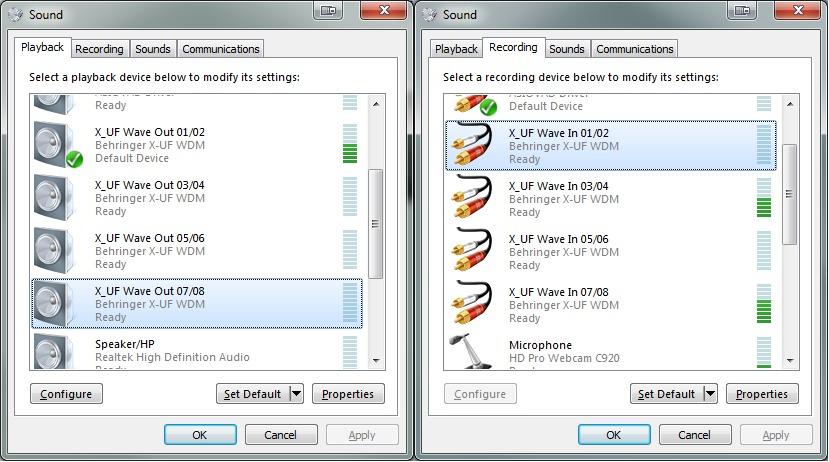Click the playback list scrollbar thumb

pyautogui.click(x=375, y=224)
